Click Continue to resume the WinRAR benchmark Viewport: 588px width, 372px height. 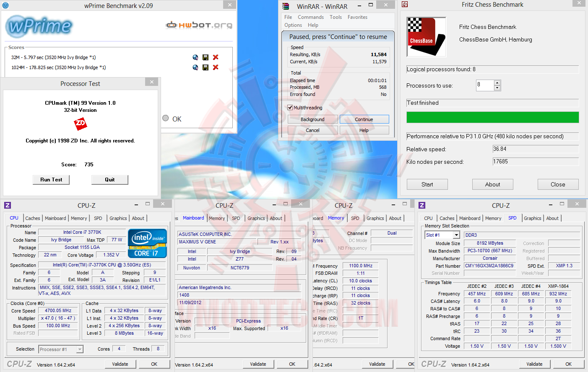[x=364, y=119]
